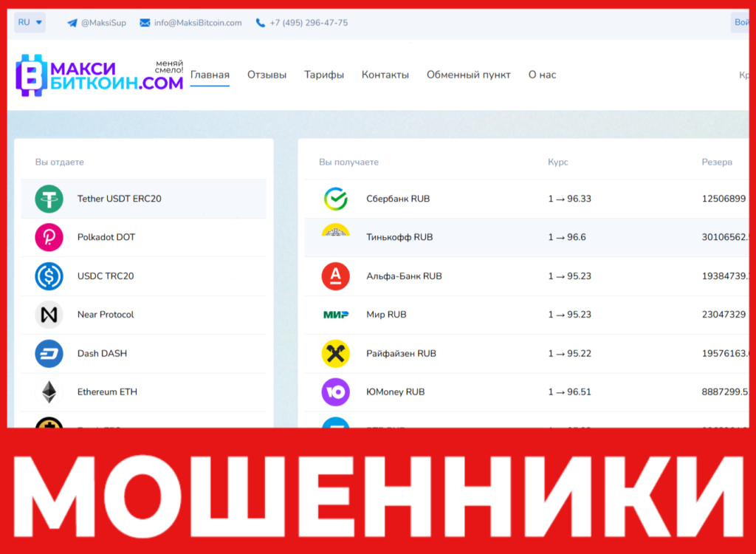The image size is (756, 554).
Task: Open the Обменный пункт section
Action: pos(469,75)
